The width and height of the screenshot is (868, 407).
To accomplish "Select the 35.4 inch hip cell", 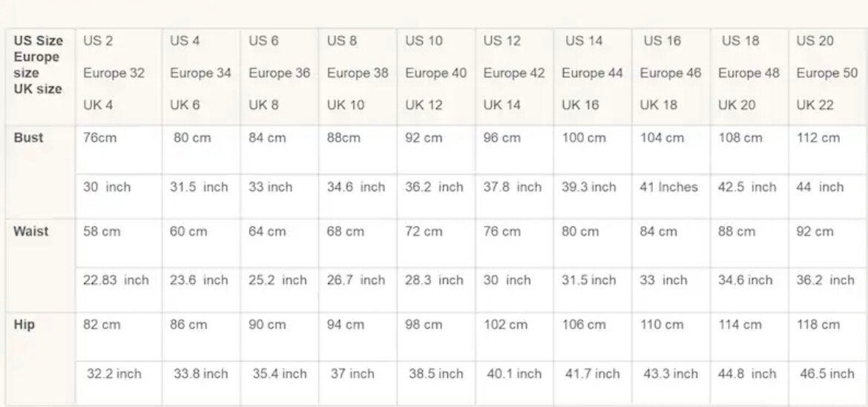I will 279,374.
